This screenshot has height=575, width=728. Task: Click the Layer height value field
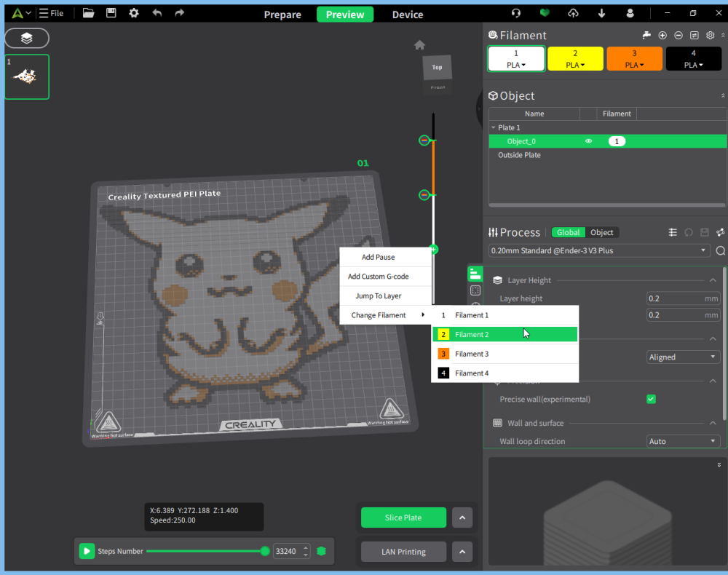tap(683, 298)
